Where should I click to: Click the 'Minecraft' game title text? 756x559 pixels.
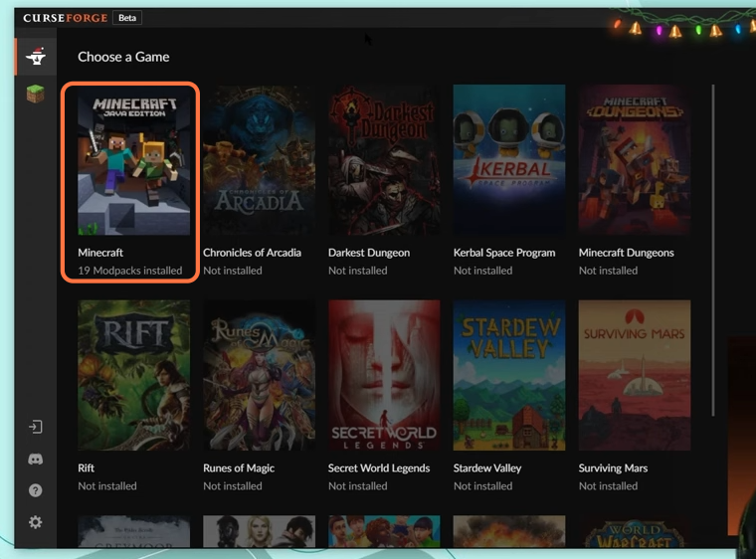pos(100,253)
